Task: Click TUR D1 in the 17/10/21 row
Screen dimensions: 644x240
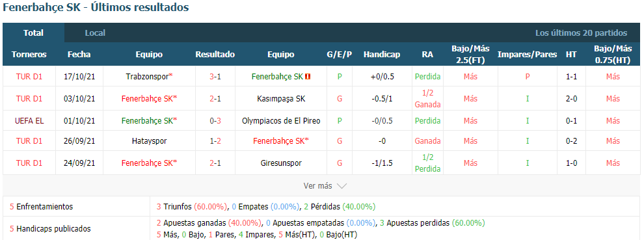Action: click(29, 77)
